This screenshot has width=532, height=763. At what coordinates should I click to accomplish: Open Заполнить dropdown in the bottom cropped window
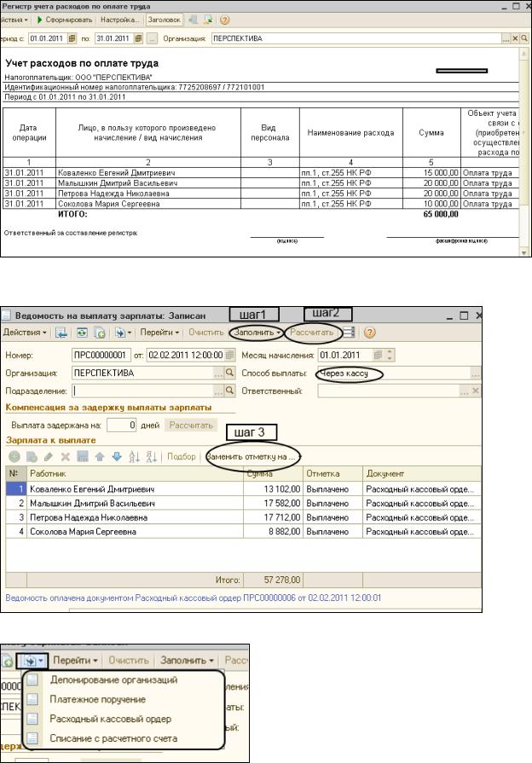(188, 661)
